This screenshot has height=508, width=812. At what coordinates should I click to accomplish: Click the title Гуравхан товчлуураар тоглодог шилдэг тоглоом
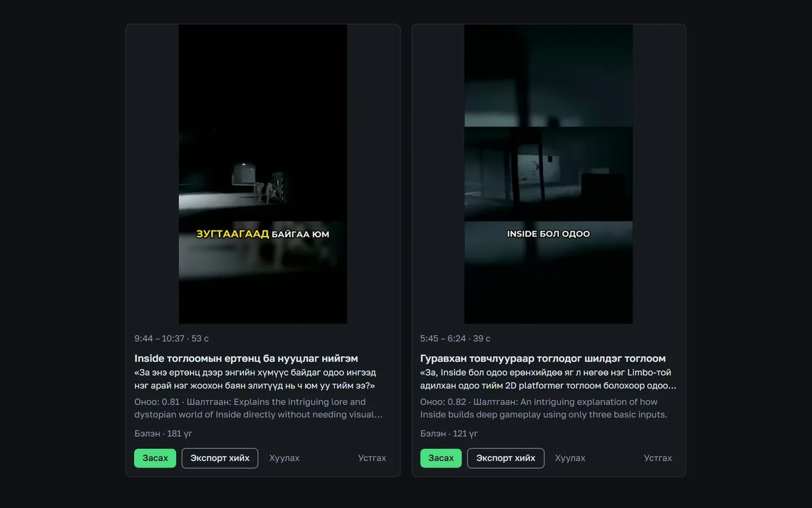(x=543, y=358)
